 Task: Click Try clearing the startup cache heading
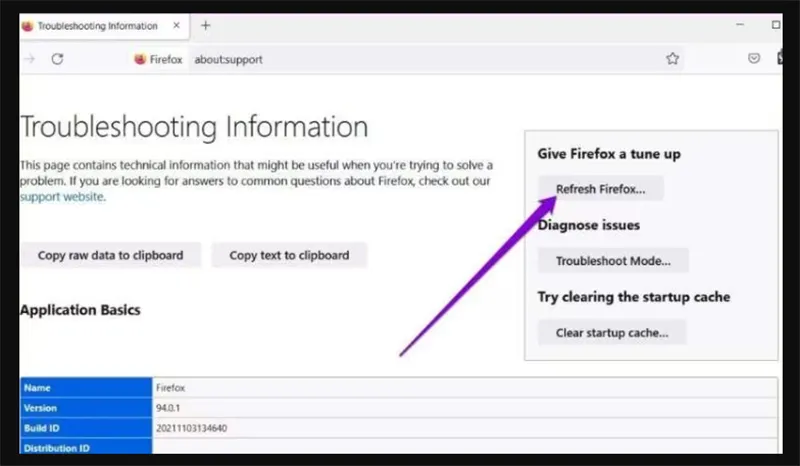[634, 297]
